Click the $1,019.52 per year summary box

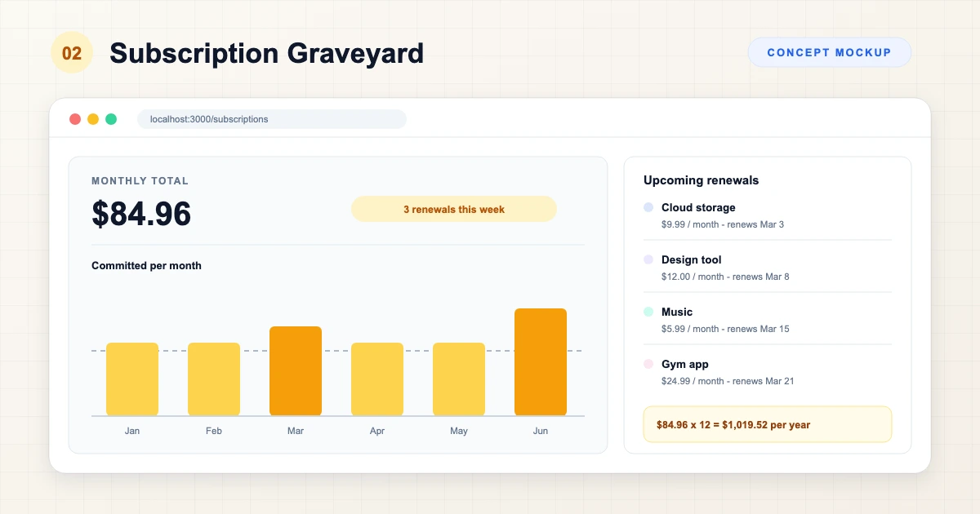coord(768,424)
